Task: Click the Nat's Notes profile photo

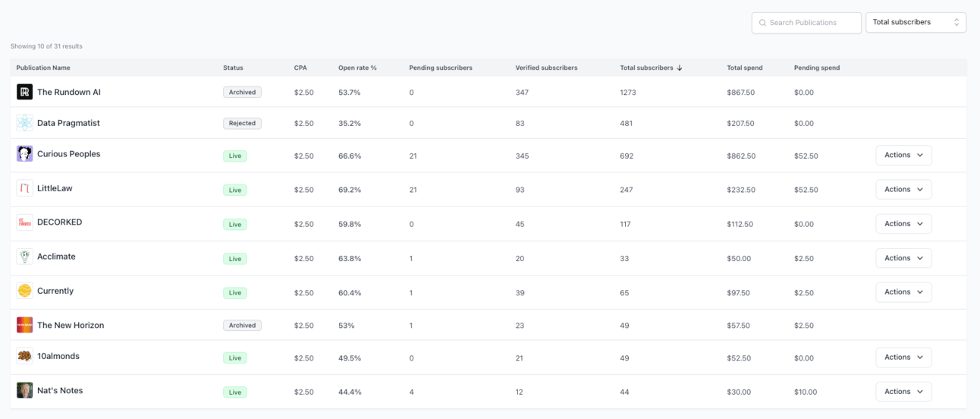Action: (x=25, y=390)
